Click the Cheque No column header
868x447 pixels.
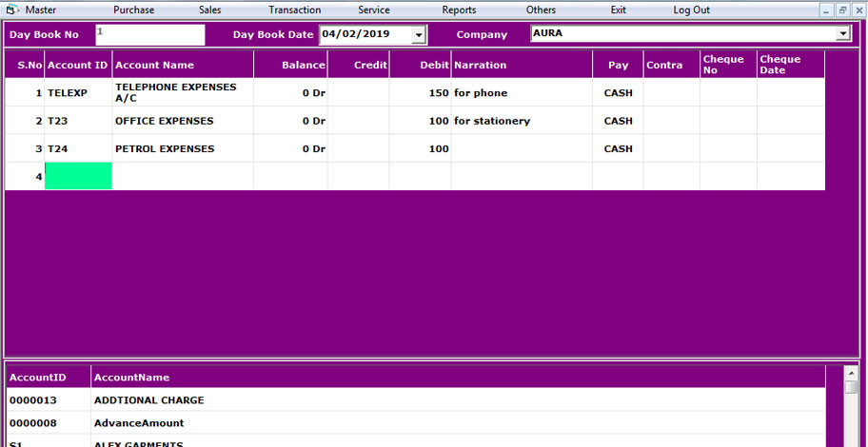728,65
